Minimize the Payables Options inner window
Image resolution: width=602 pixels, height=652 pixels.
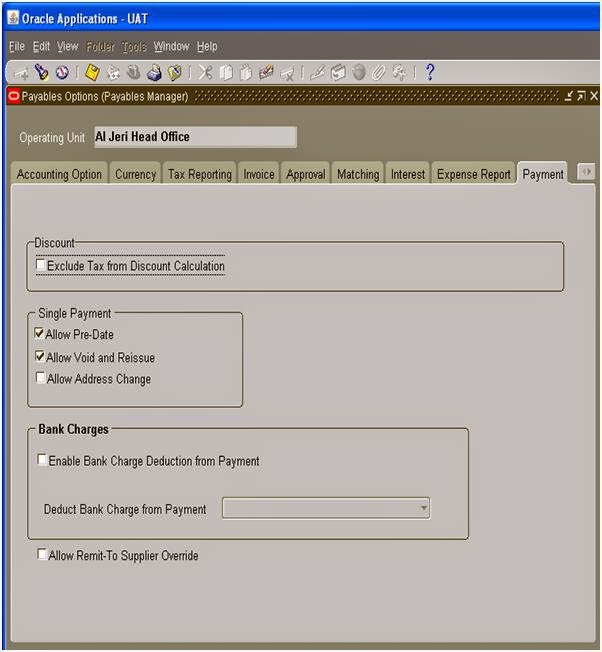click(x=569, y=96)
